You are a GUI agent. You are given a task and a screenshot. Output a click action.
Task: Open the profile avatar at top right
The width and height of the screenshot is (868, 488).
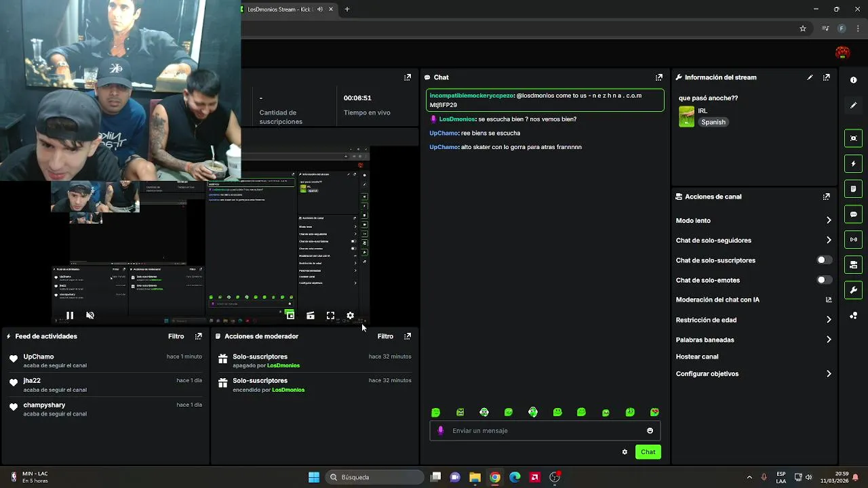842,53
